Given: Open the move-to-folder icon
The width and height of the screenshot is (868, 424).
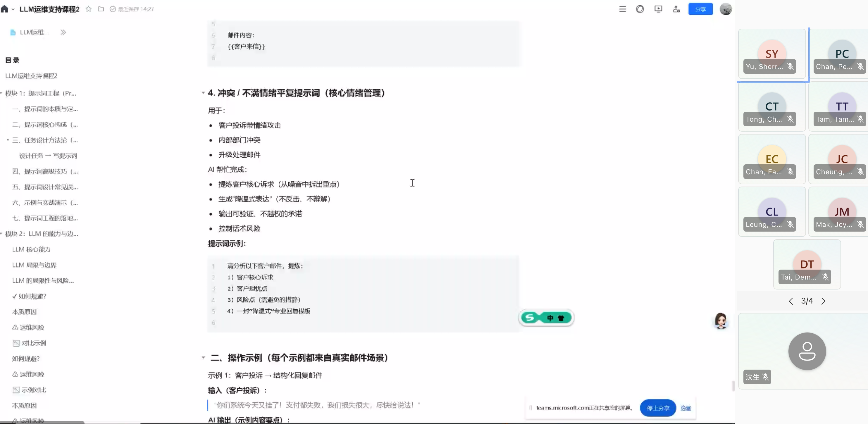Looking at the screenshot, I should pos(101,9).
